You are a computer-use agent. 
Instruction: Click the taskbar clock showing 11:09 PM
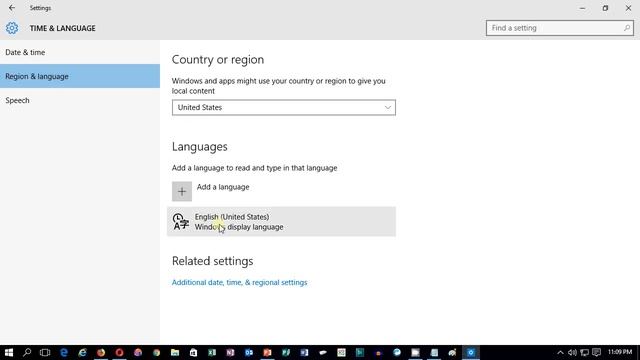point(620,352)
